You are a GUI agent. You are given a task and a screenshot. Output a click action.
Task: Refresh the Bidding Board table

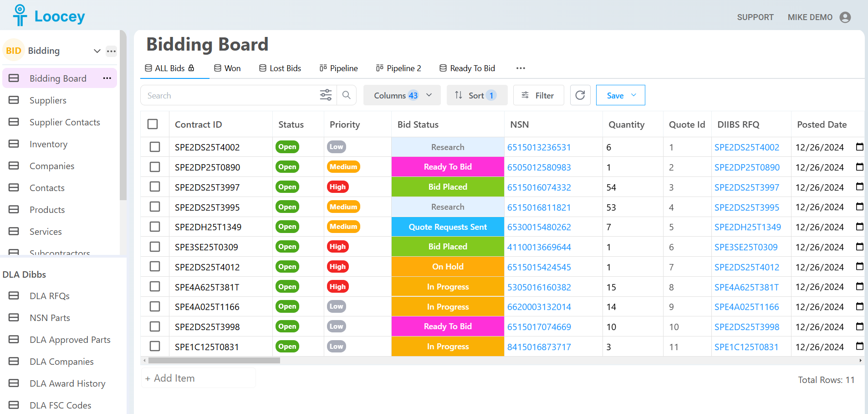pyautogui.click(x=580, y=95)
